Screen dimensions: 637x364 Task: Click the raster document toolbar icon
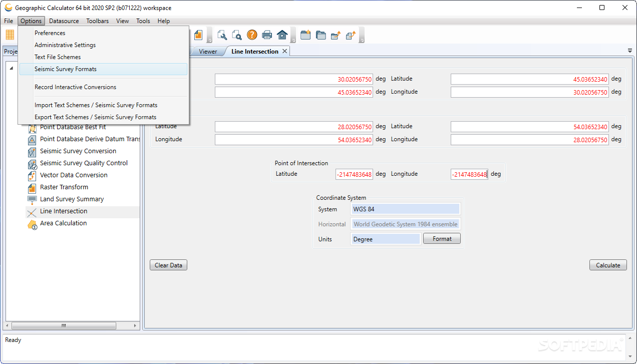point(199,35)
